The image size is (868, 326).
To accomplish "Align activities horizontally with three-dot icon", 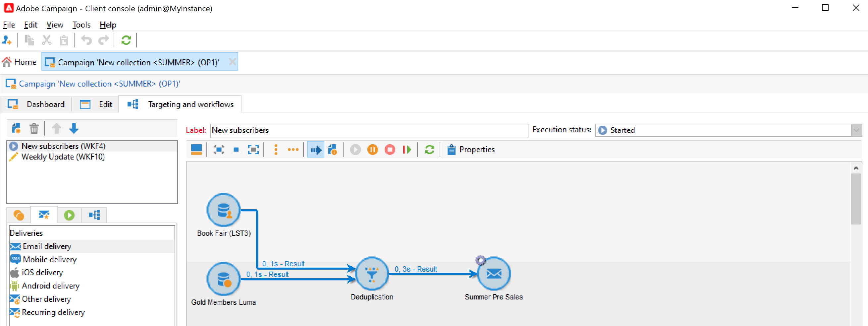I will pyautogui.click(x=293, y=150).
